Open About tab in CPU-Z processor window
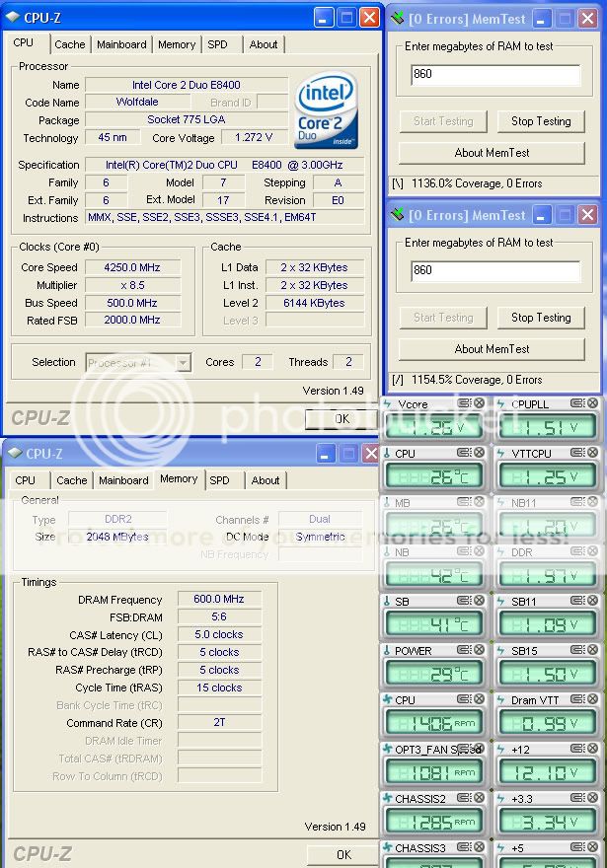The width and height of the screenshot is (607, 868). click(x=264, y=44)
